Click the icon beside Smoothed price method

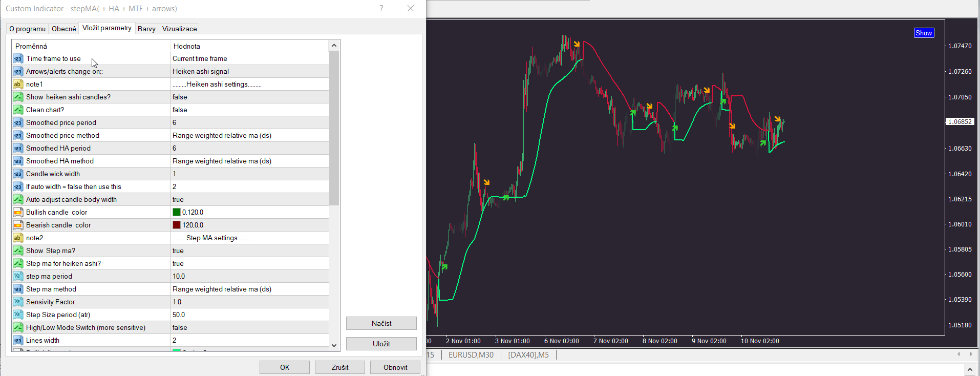[x=18, y=135]
